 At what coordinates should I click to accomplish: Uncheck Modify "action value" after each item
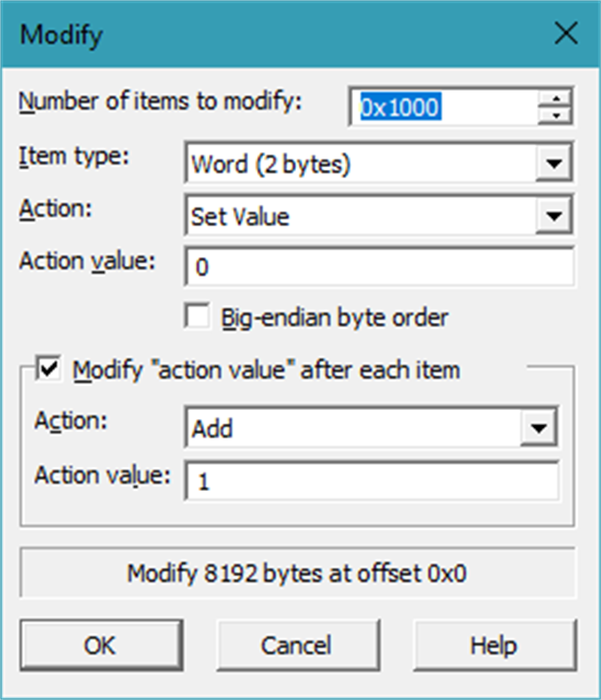coord(49,369)
